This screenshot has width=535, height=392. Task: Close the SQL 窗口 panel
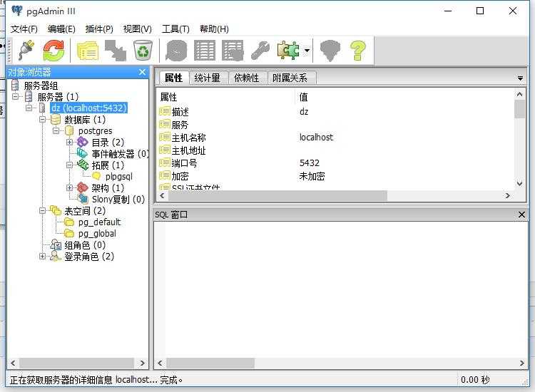(x=521, y=215)
